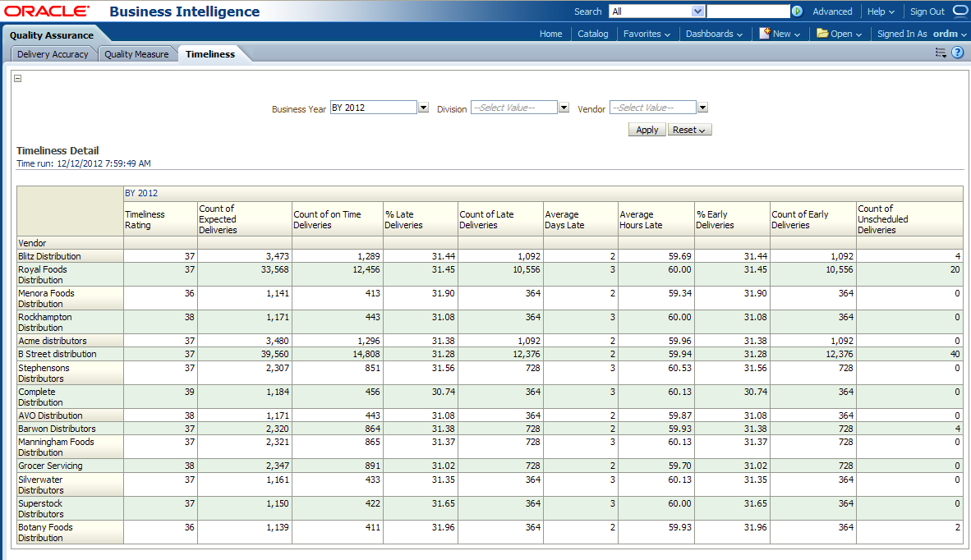The height and width of the screenshot is (560, 971).
Task: Expand the Vendor select dropdown
Action: click(x=702, y=108)
